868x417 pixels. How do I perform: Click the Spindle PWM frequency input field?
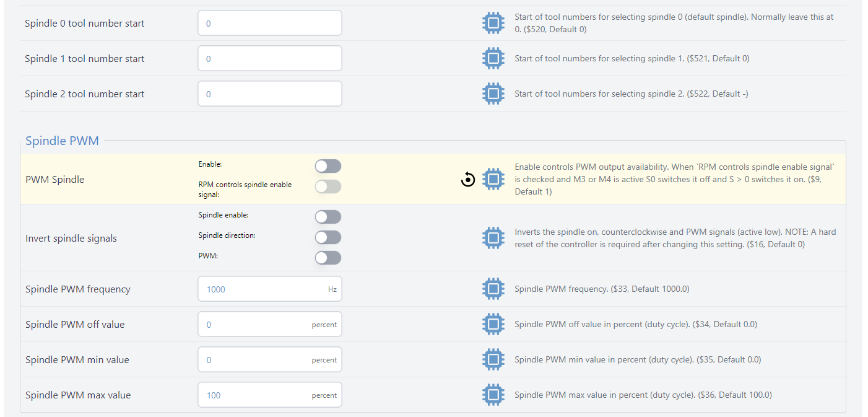click(263, 289)
